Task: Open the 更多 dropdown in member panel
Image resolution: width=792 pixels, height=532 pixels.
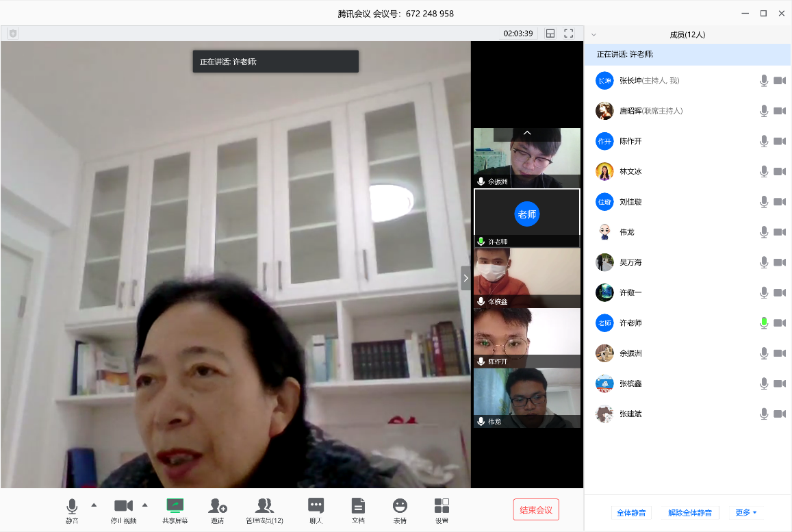Action: pos(746,512)
